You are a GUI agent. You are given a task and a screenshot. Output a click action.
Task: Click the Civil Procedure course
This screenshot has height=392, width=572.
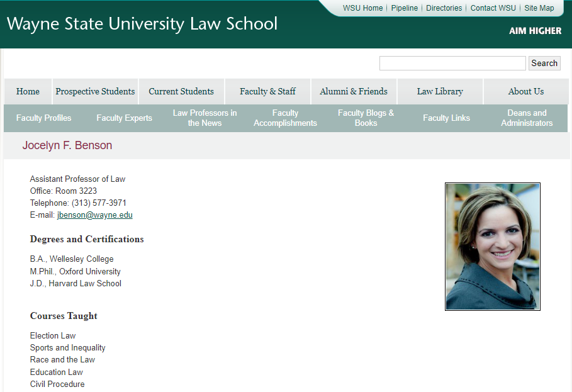(x=57, y=384)
